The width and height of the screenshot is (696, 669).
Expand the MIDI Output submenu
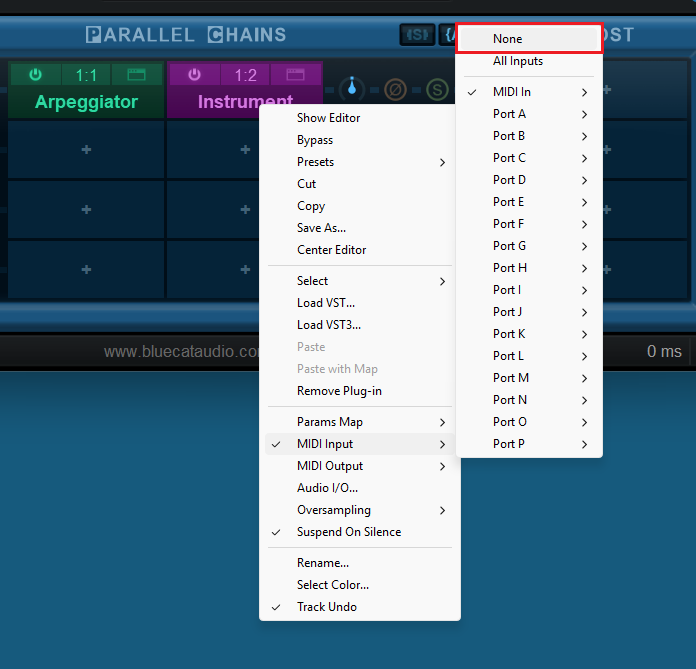(360, 466)
